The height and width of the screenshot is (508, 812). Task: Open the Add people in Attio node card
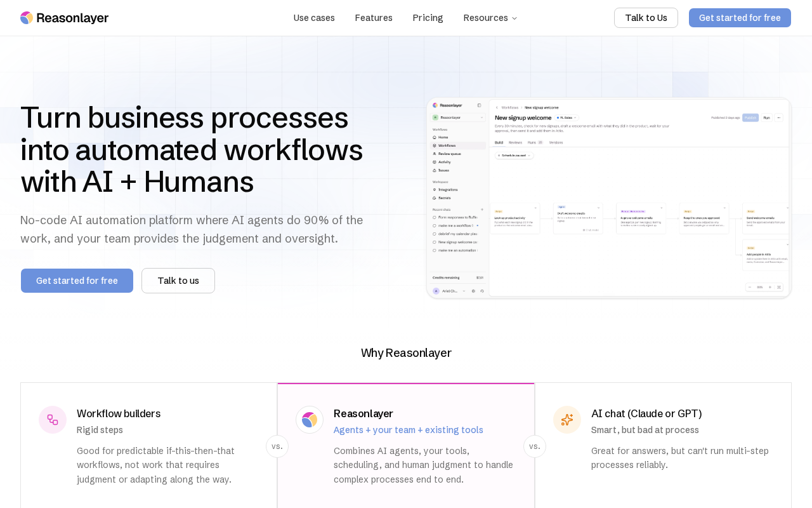[x=766, y=255]
